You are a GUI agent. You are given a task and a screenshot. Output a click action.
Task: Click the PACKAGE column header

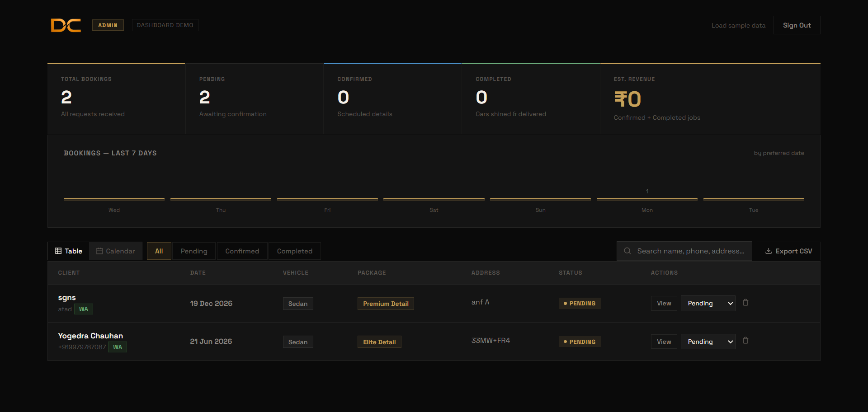click(x=372, y=273)
